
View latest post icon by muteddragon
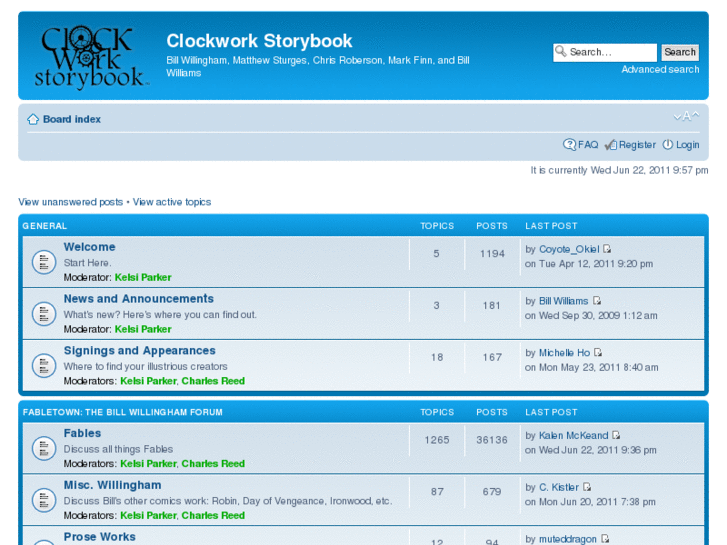tap(605, 539)
